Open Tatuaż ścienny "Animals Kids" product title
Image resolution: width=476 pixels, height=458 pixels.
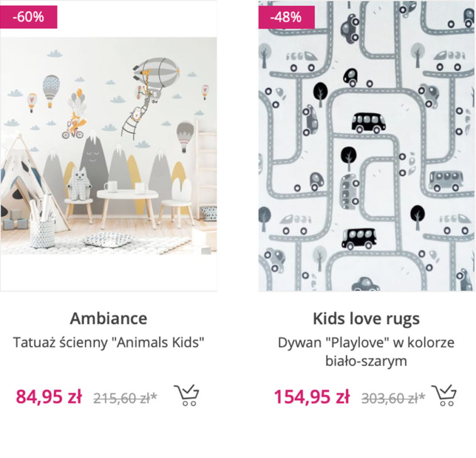coord(109,343)
